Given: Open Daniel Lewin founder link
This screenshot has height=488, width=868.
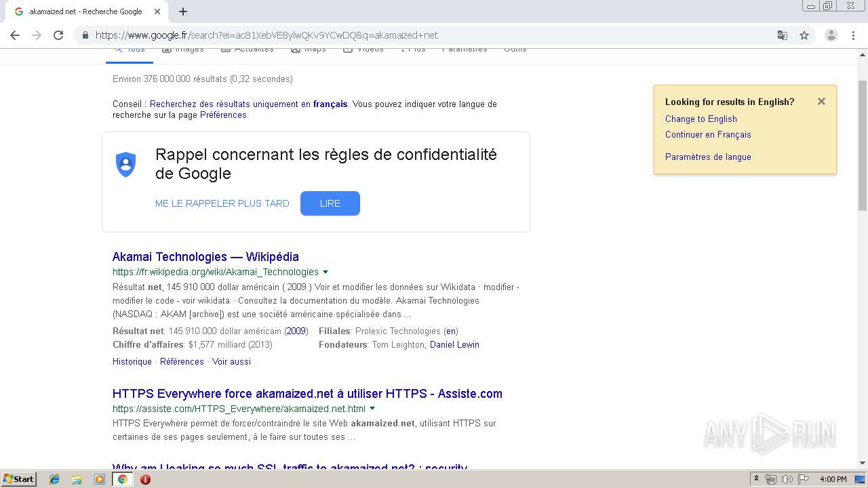Looking at the screenshot, I should (454, 344).
